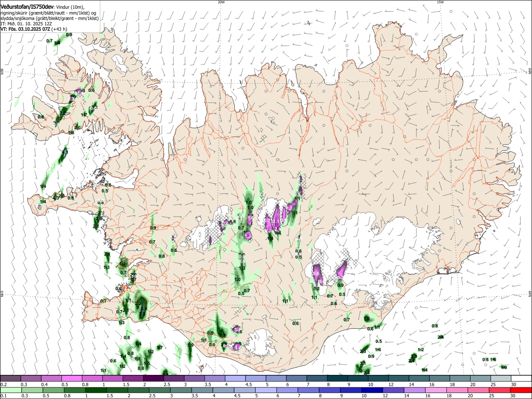Click the snow legend swatch for 6–7 mm

tap(296, 379)
